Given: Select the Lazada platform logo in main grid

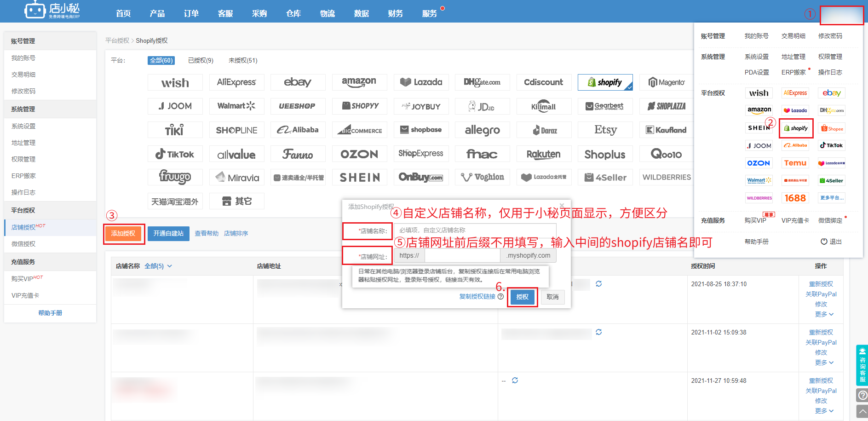Looking at the screenshot, I should pyautogui.click(x=421, y=82).
